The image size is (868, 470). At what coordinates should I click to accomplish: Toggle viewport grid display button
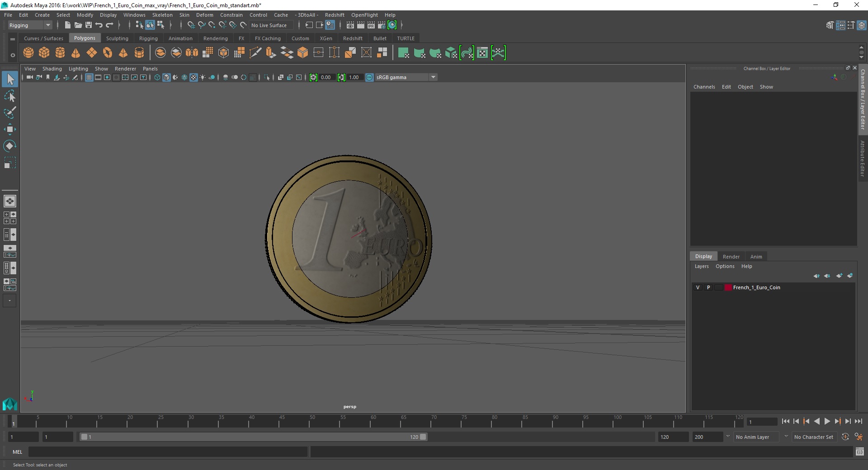click(x=89, y=77)
